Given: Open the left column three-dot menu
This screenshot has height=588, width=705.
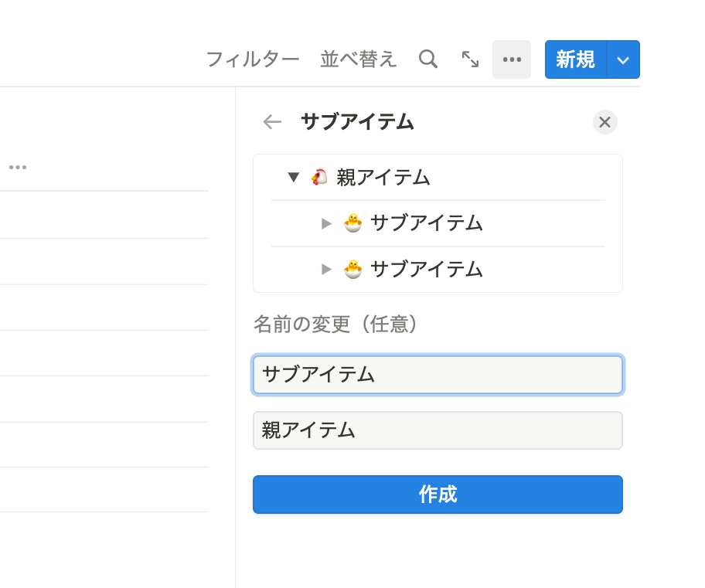Looking at the screenshot, I should (18, 167).
